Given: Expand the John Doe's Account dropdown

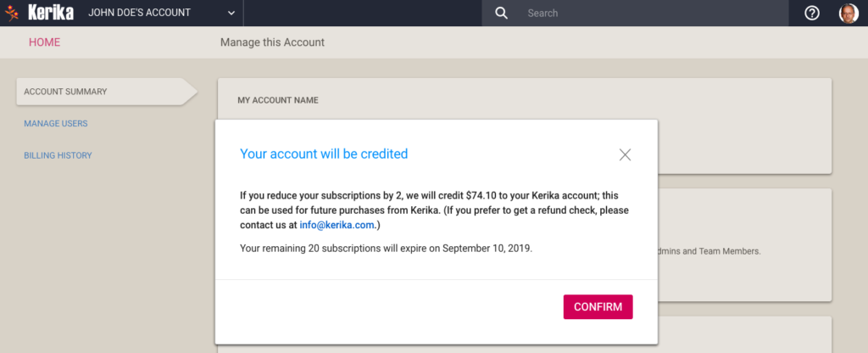Looking at the screenshot, I should point(231,14).
